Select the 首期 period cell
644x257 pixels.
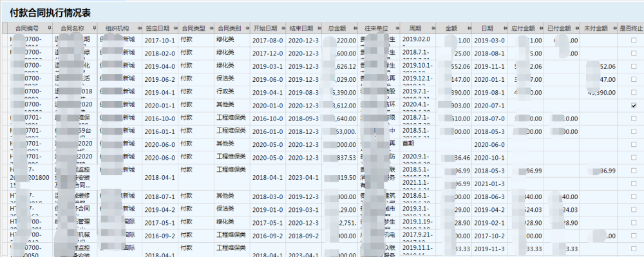point(418,144)
